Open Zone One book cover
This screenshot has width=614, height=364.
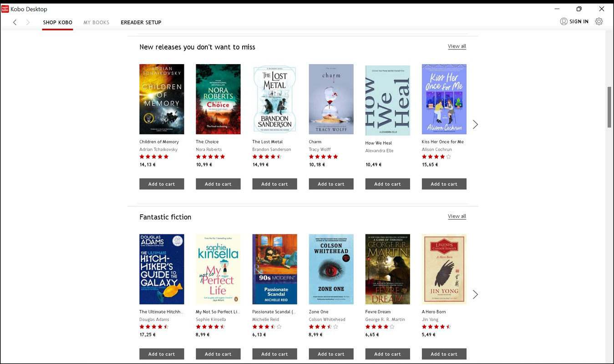coord(331,269)
